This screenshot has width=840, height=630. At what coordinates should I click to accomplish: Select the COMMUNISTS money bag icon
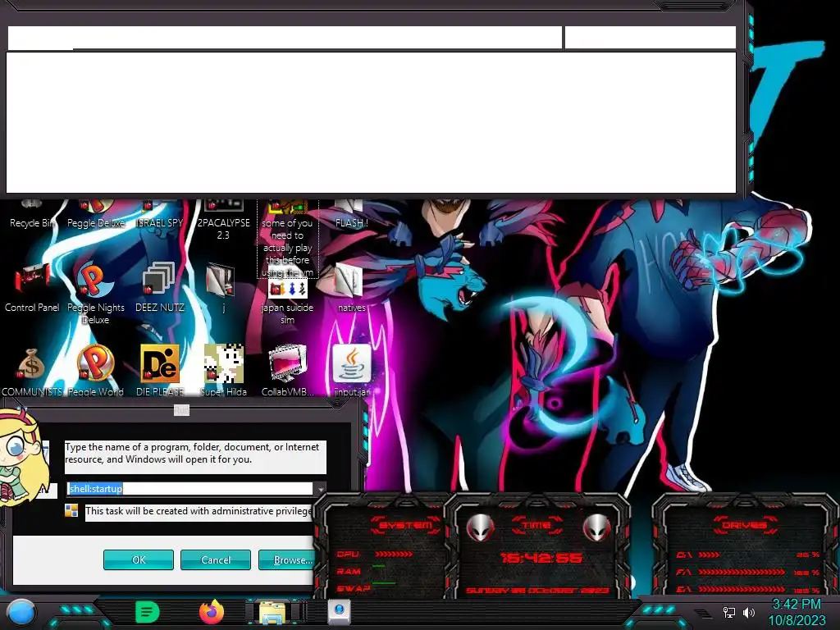coord(32,372)
